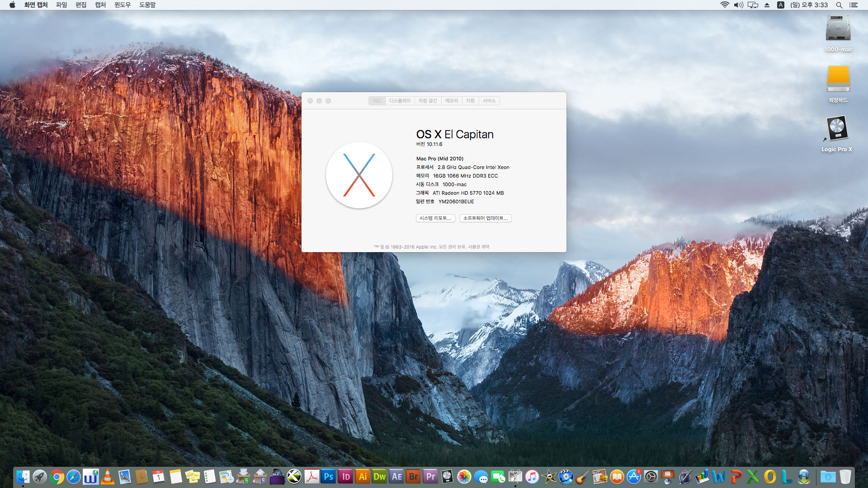Launch Google Chrome from the dock
The image size is (868, 488).
(x=57, y=477)
